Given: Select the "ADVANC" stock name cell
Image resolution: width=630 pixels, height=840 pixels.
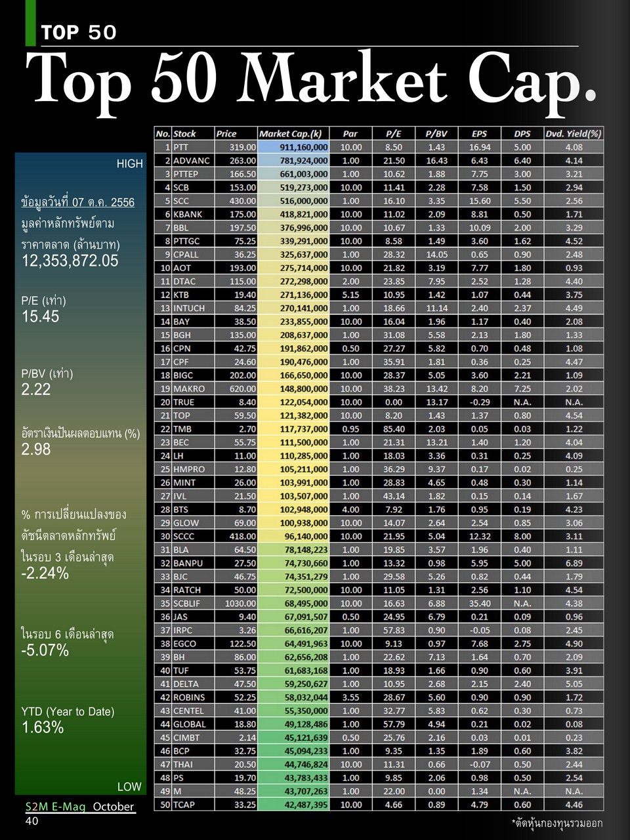Looking at the screenshot, I should pyautogui.click(x=193, y=160).
